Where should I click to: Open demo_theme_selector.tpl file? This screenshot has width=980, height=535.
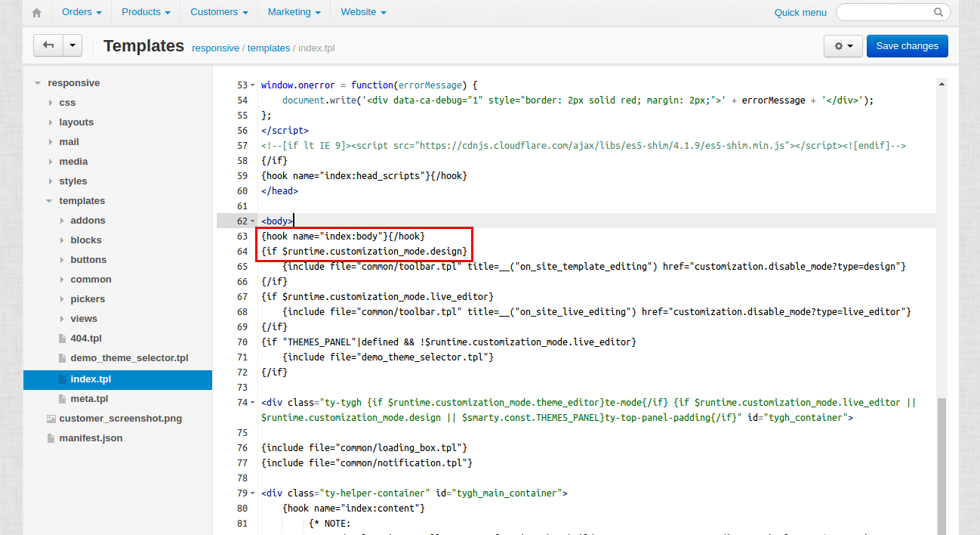(x=129, y=358)
